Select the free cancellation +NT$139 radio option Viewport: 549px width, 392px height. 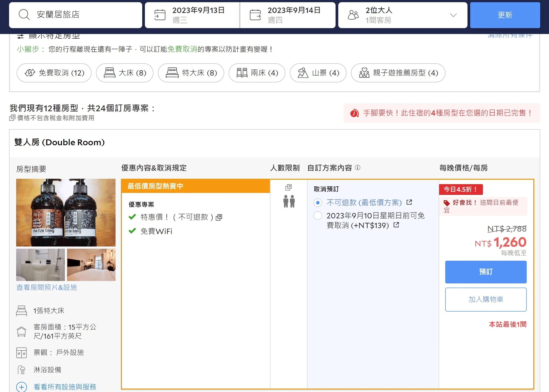click(x=318, y=216)
